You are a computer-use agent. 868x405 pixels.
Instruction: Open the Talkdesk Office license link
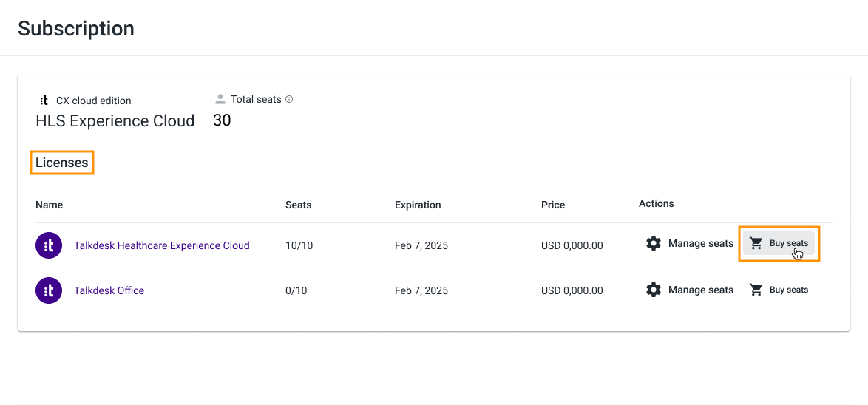tap(109, 290)
